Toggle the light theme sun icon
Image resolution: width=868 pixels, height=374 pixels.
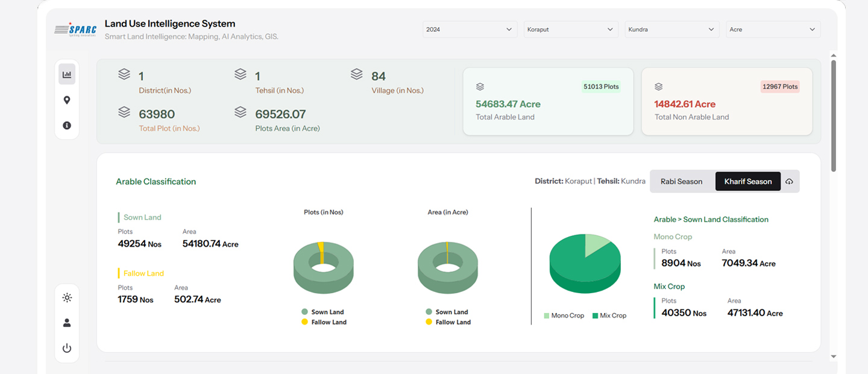(x=67, y=297)
